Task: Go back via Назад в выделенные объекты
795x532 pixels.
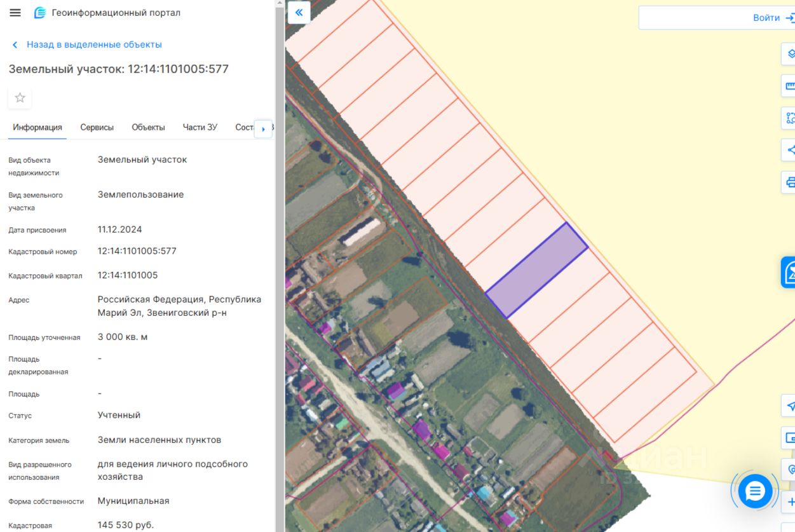Action: click(x=87, y=44)
